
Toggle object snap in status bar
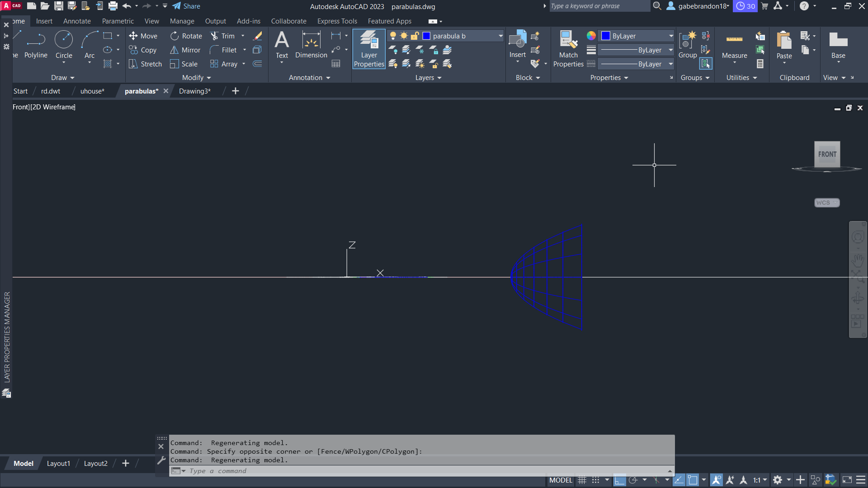[692, 480]
